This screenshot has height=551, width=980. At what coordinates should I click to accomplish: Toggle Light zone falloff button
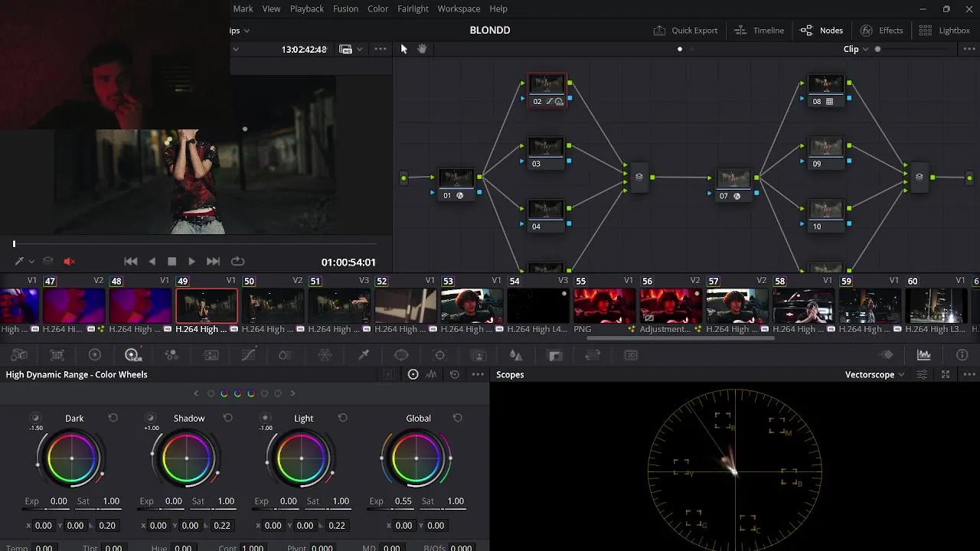pos(265,418)
